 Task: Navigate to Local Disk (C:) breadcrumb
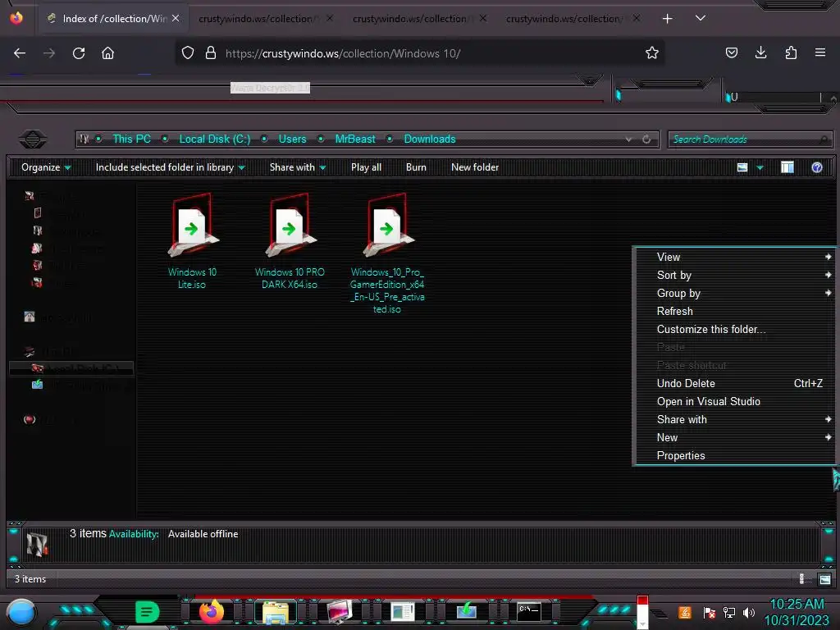click(215, 139)
